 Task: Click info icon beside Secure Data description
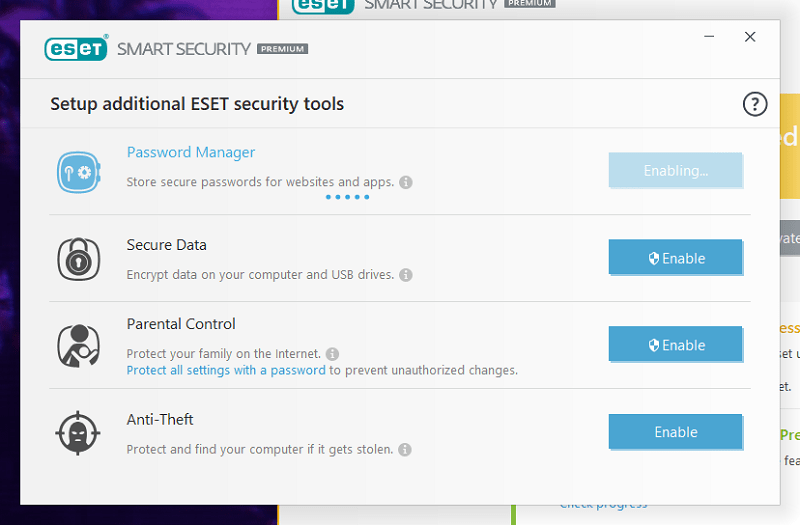coord(406,275)
